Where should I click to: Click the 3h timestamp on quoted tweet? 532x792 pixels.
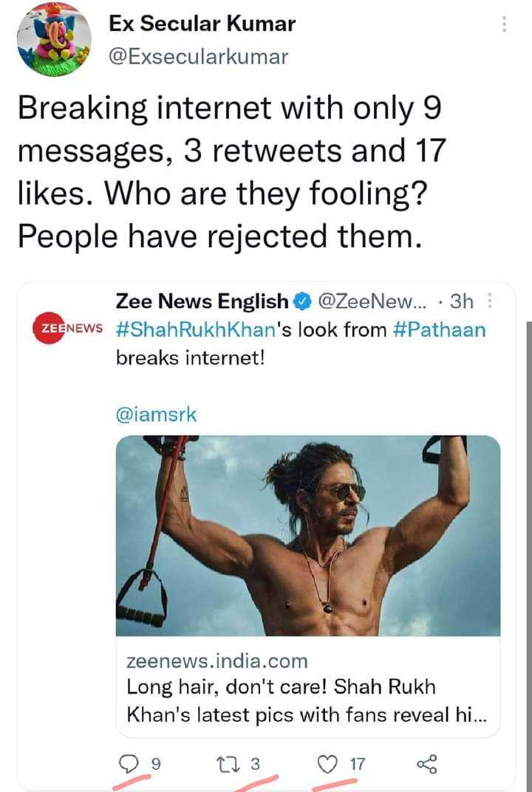(x=462, y=301)
